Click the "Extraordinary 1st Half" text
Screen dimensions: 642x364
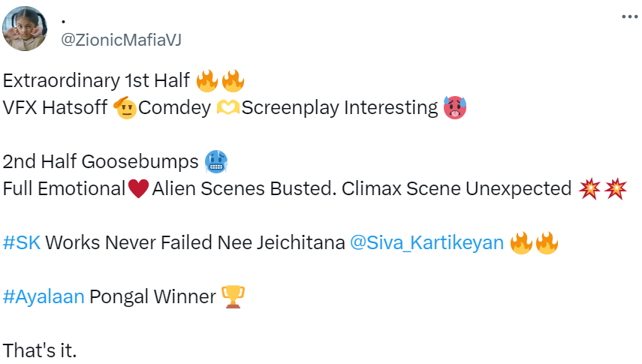pos(96,80)
